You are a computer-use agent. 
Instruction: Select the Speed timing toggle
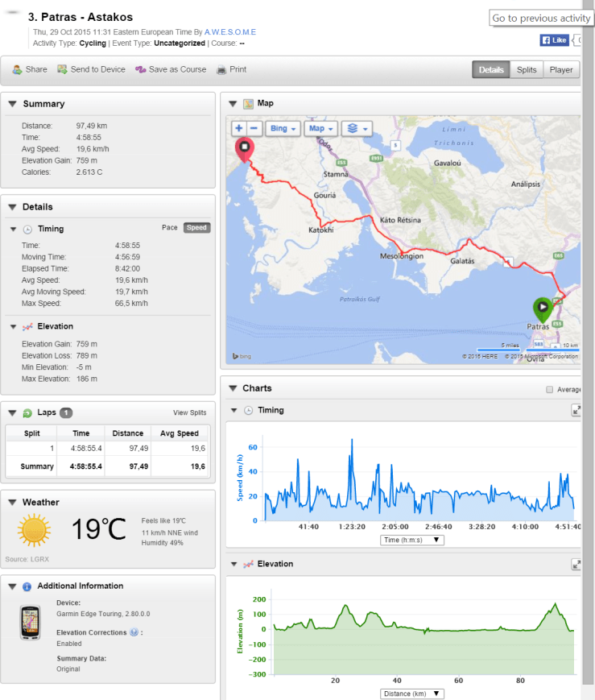coord(196,228)
